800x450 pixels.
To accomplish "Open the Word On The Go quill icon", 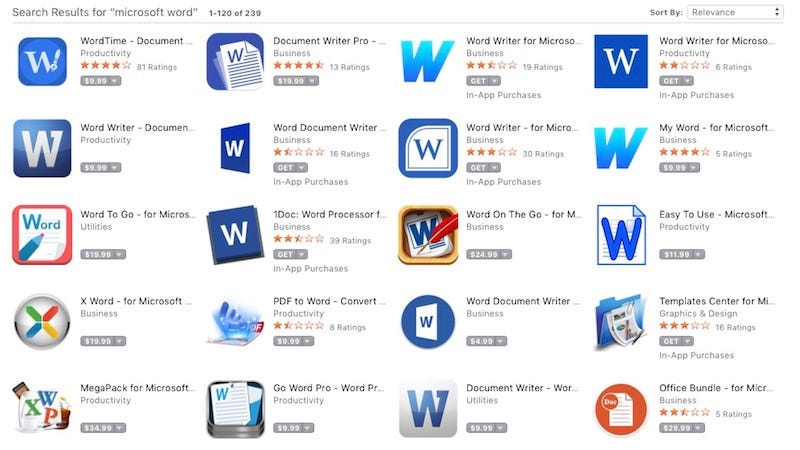I will pos(428,235).
